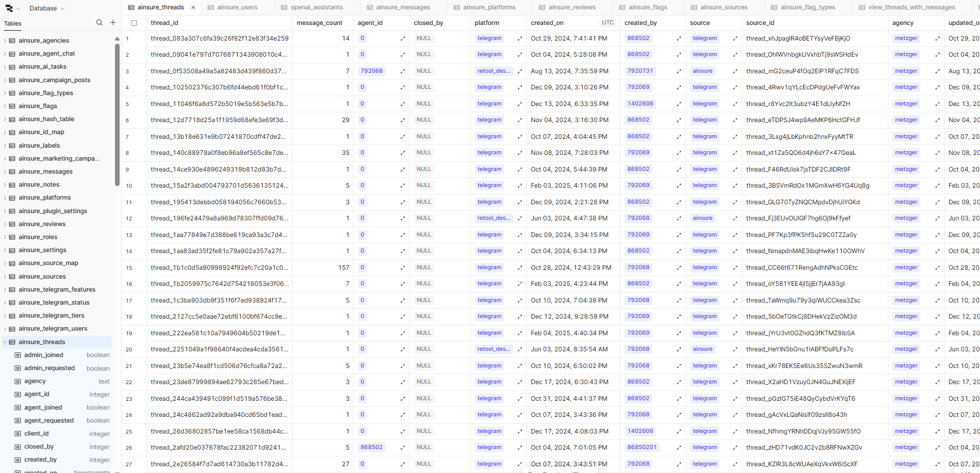The height and width of the screenshot is (473, 980).
Task: Open the Database dropdown menu
Action: 47,8
